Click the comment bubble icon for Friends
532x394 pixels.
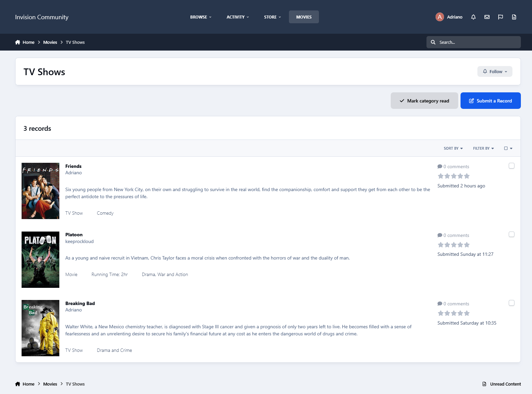[x=440, y=166]
